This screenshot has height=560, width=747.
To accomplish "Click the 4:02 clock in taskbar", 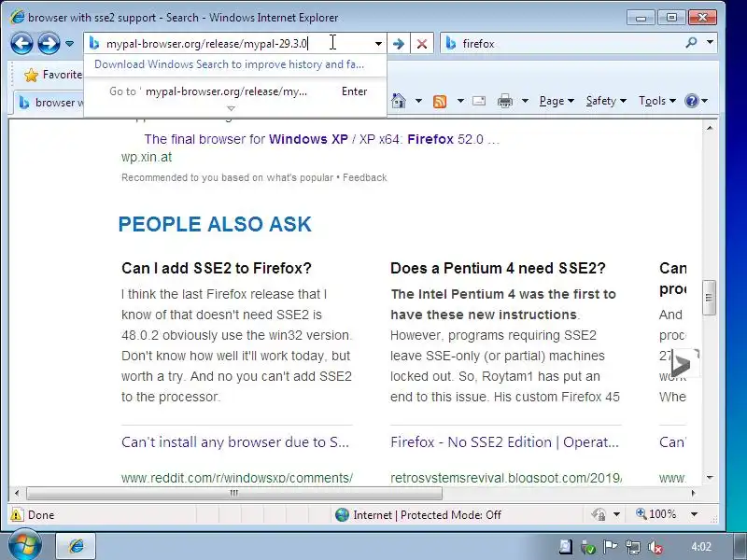I will coord(701,547).
